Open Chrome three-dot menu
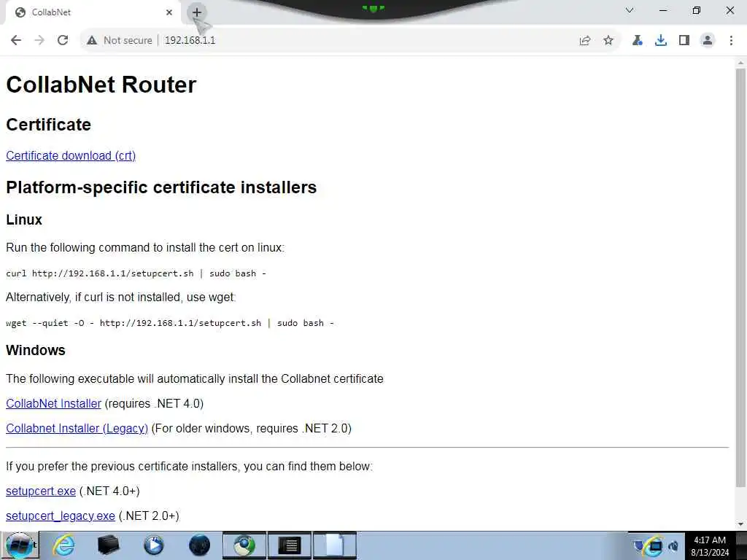The width and height of the screenshot is (747, 560). [x=731, y=41]
